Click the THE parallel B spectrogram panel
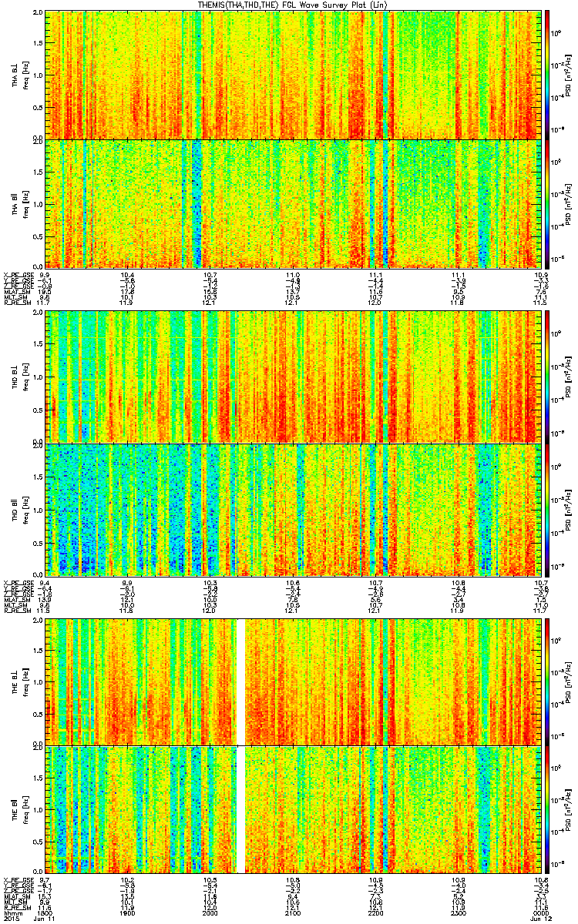 click(x=294, y=809)
